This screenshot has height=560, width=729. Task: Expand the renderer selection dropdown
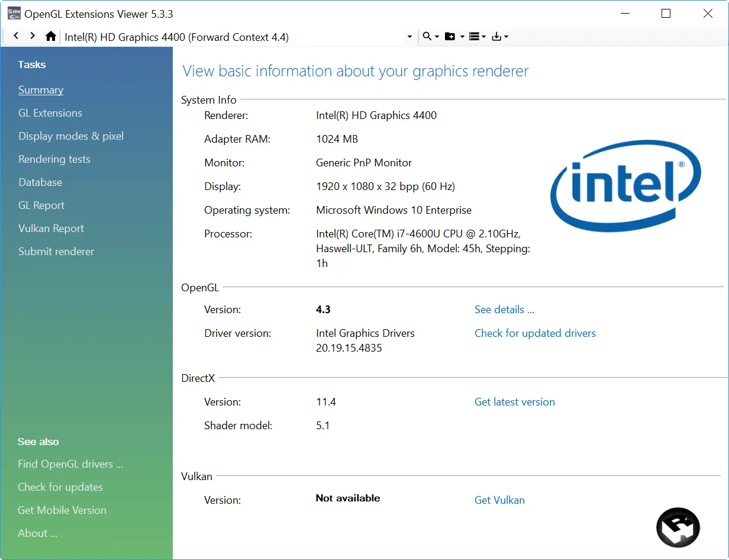(409, 37)
